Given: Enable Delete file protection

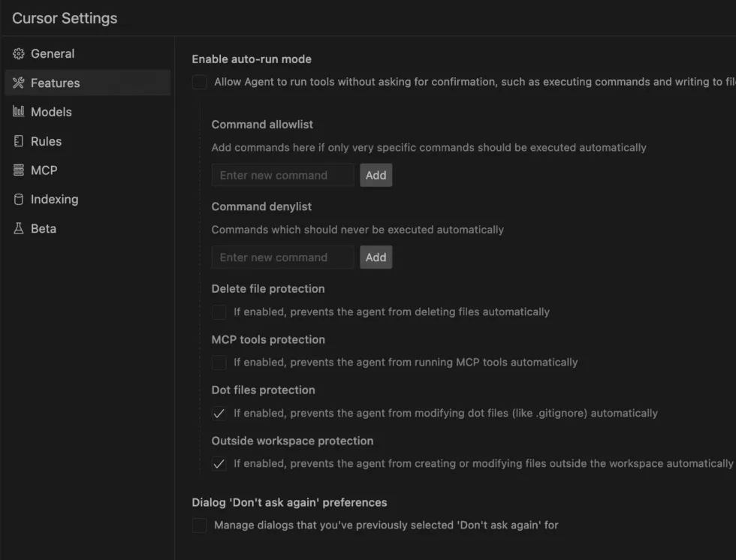Looking at the screenshot, I should 219,312.
